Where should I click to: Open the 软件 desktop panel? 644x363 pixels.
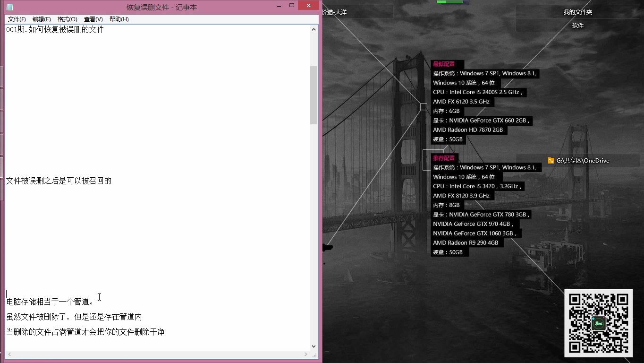(x=577, y=26)
